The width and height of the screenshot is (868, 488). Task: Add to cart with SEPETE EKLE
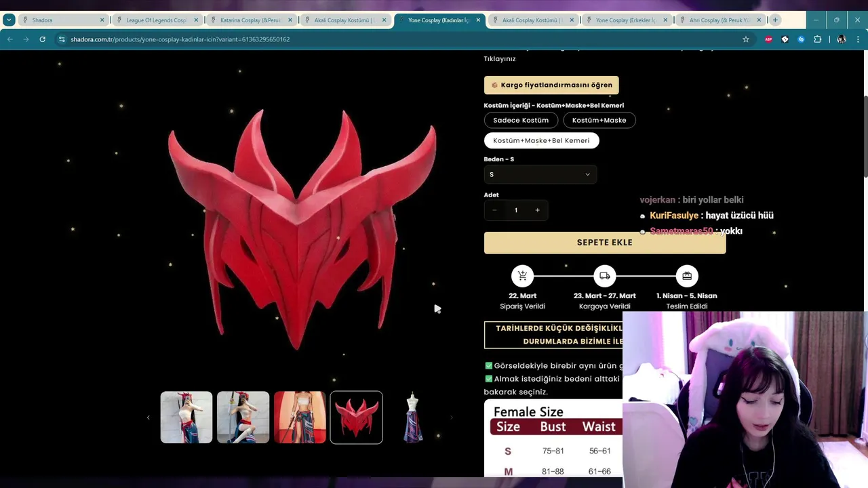(605, 243)
